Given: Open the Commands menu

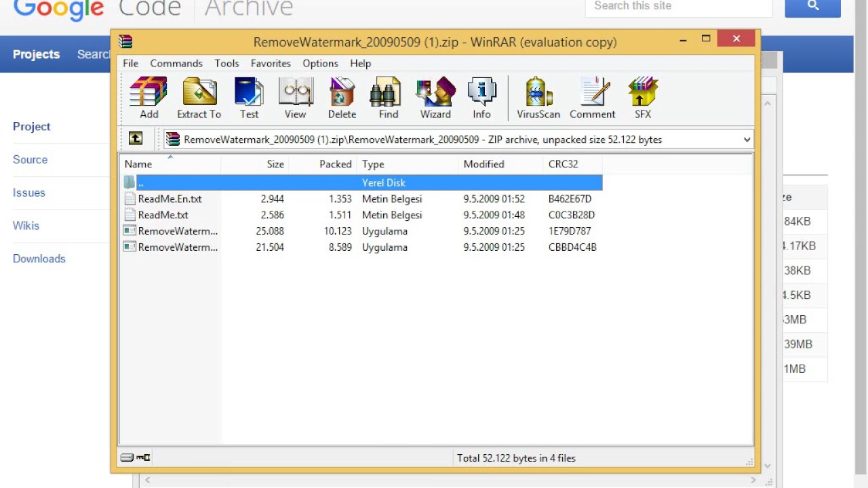Looking at the screenshot, I should pyautogui.click(x=176, y=63).
